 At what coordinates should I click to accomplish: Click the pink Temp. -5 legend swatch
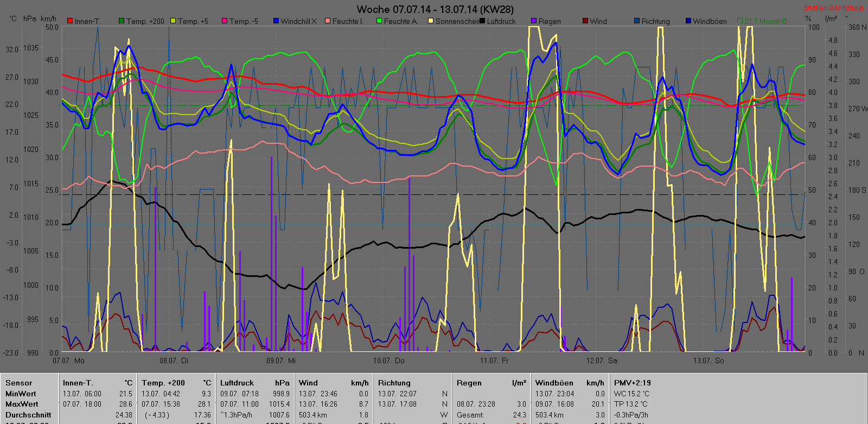pyautogui.click(x=225, y=21)
